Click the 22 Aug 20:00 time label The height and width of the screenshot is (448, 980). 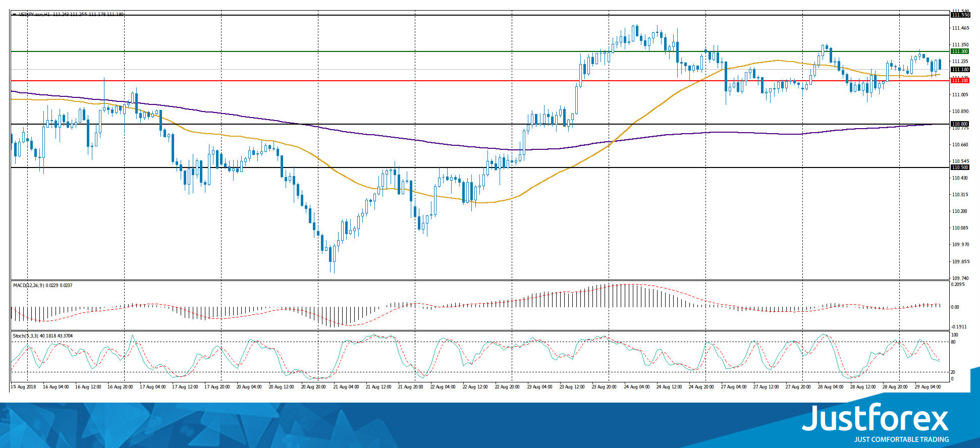(508, 387)
